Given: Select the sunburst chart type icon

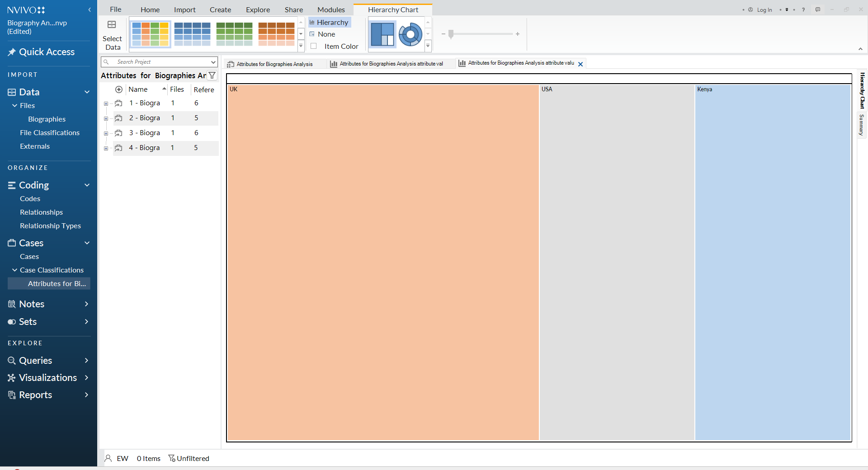Looking at the screenshot, I should coord(410,34).
